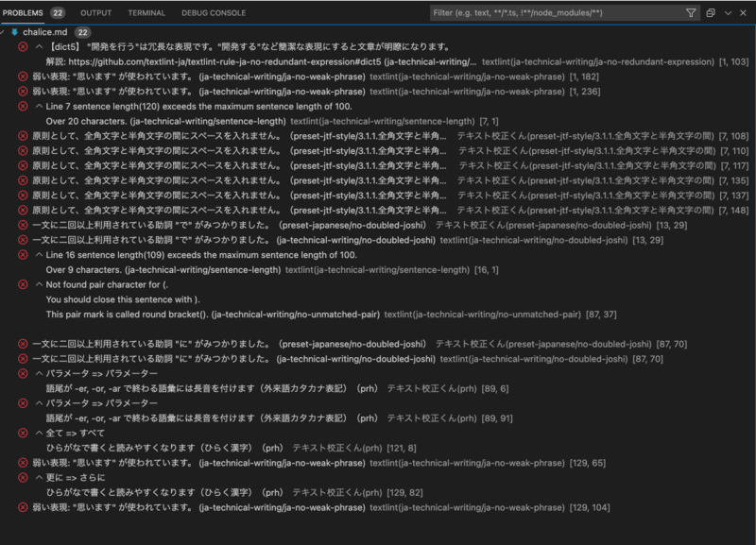Screen dimensions: 756x545
Task: Select 'Line 7 sentence length(120) exceeds' message text
Action: pos(198,106)
